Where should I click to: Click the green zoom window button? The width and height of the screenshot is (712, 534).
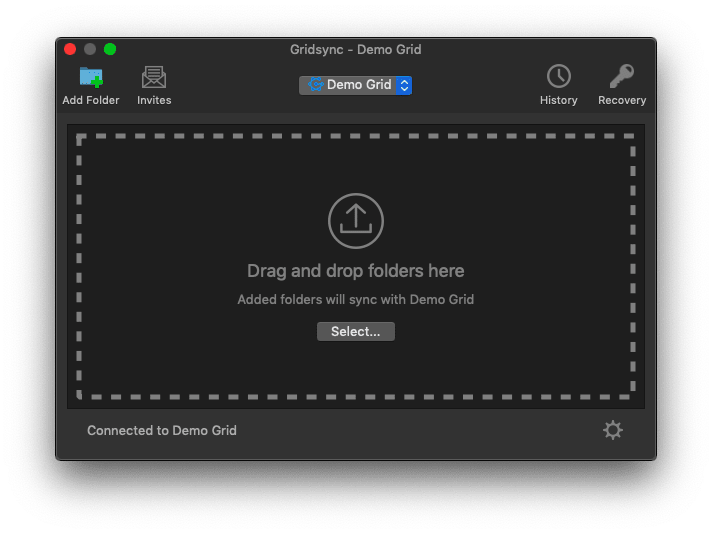pyautogui.click(x=110, y=49)
